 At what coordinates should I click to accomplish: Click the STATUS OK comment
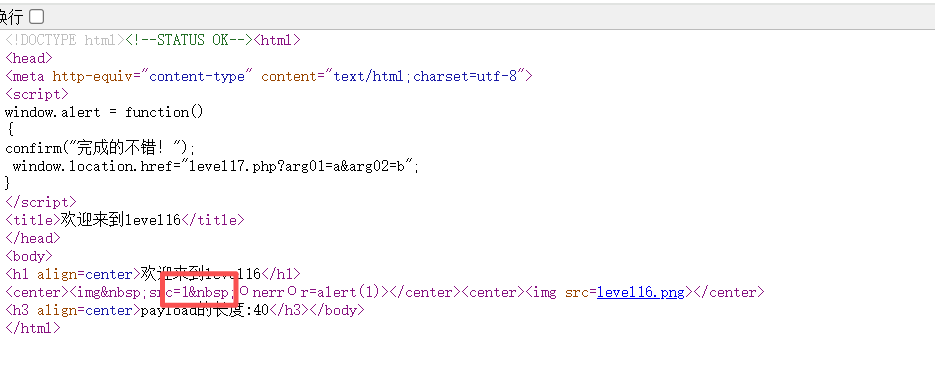pos(189,40)
